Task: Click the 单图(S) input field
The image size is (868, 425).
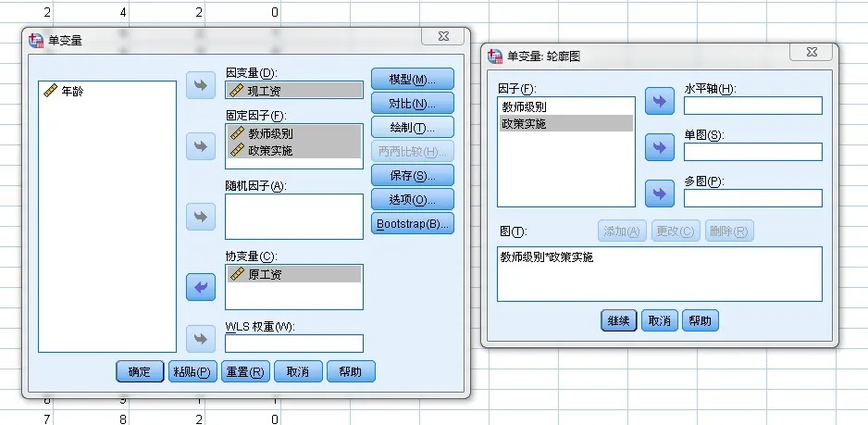Action: [x=753, y=152]
